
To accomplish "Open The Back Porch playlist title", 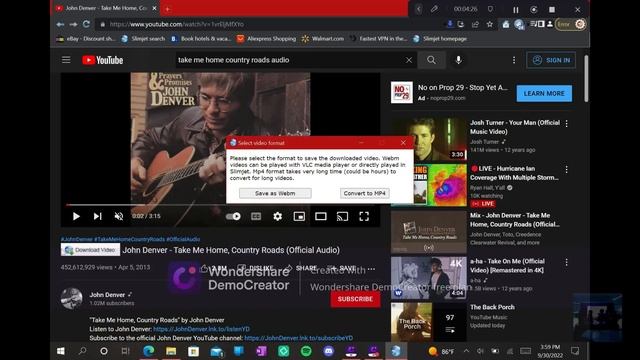I will click(x=492, y=307).
